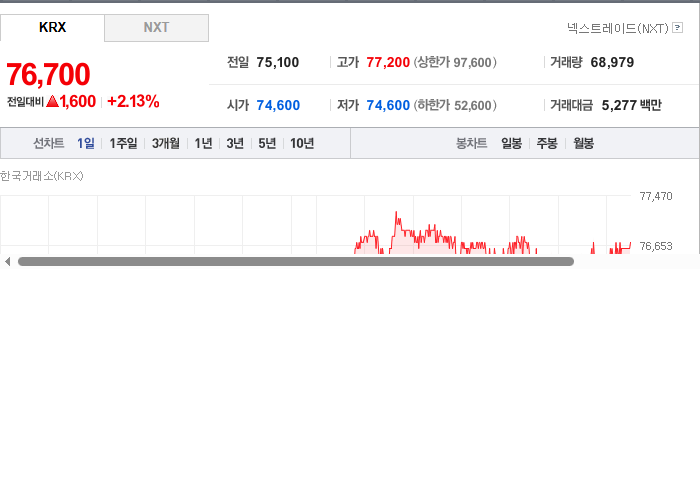Select the 10년 line chart period
Screen dimensions: 700x490
pyautogui.click(x=302, y=143)
